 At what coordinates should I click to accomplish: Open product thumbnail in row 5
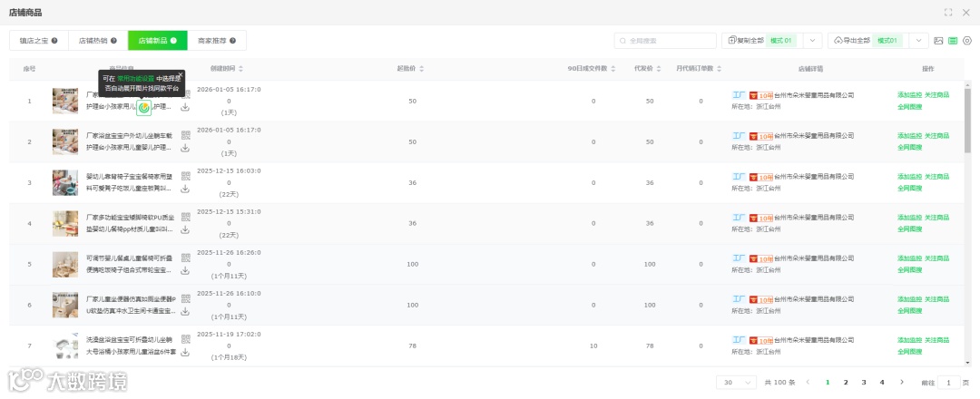[65, 264]
